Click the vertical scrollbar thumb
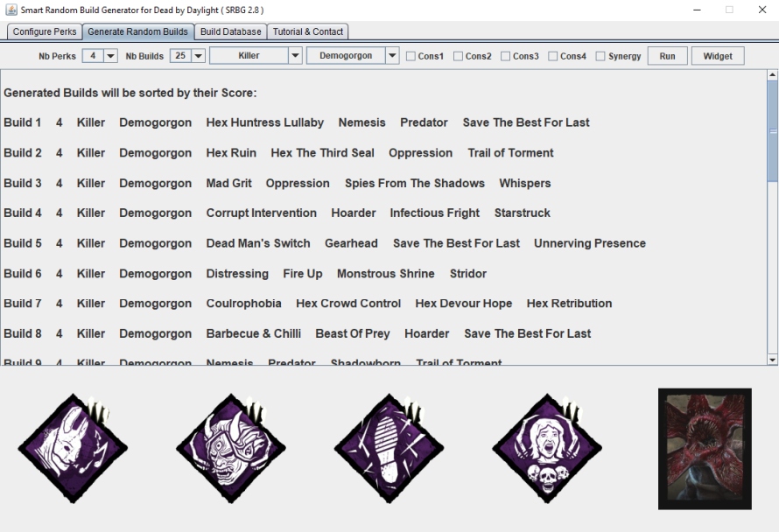The width and height of the screenshot is (779, 532). (772, 131)
